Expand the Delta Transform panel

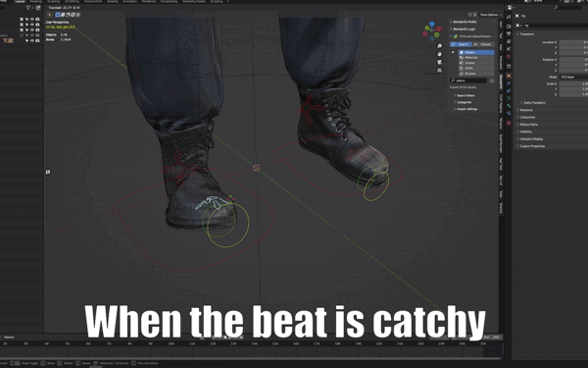tap(534, 102)
